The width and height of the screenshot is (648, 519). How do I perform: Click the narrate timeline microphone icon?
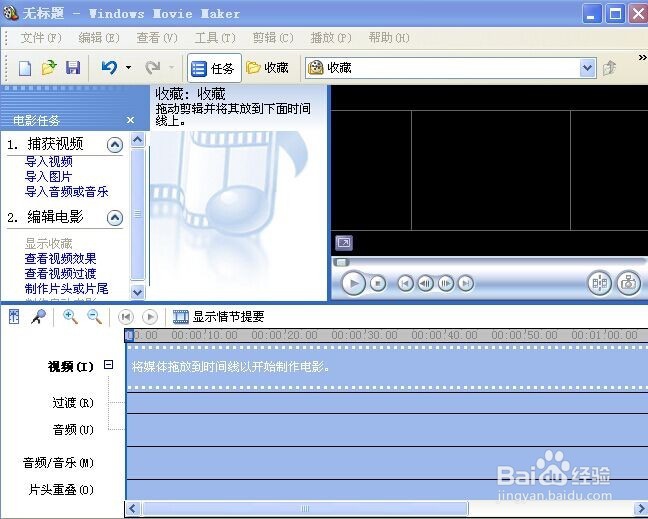[x=38, y=317]
